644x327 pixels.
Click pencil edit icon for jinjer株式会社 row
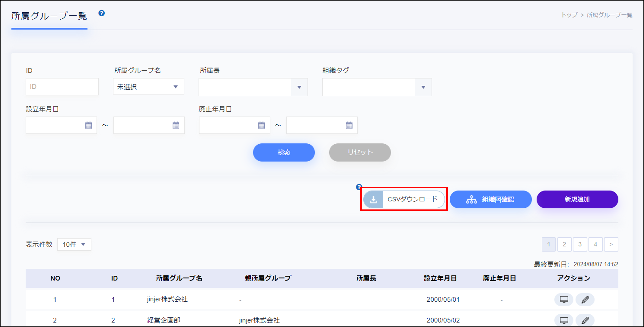[585, 300]
